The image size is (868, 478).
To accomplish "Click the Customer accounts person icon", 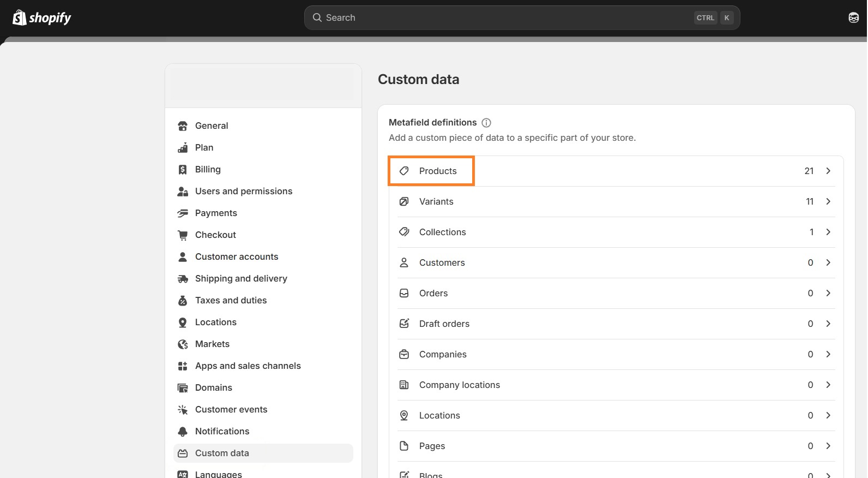I will (183, 257).
